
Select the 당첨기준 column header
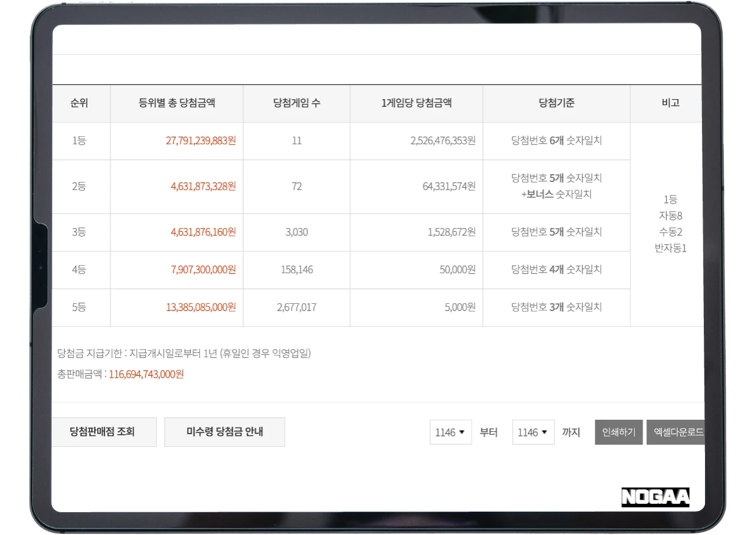tap(556, 103)
